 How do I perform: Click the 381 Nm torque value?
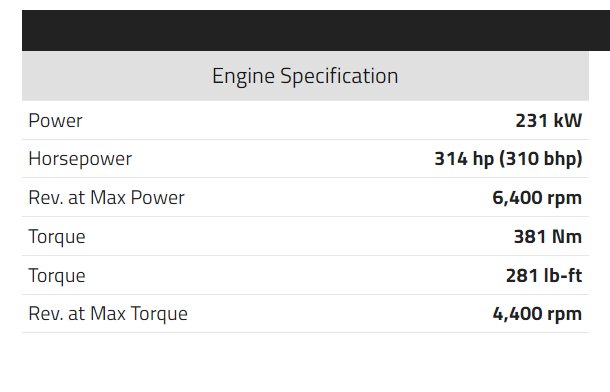click(548, 236)
